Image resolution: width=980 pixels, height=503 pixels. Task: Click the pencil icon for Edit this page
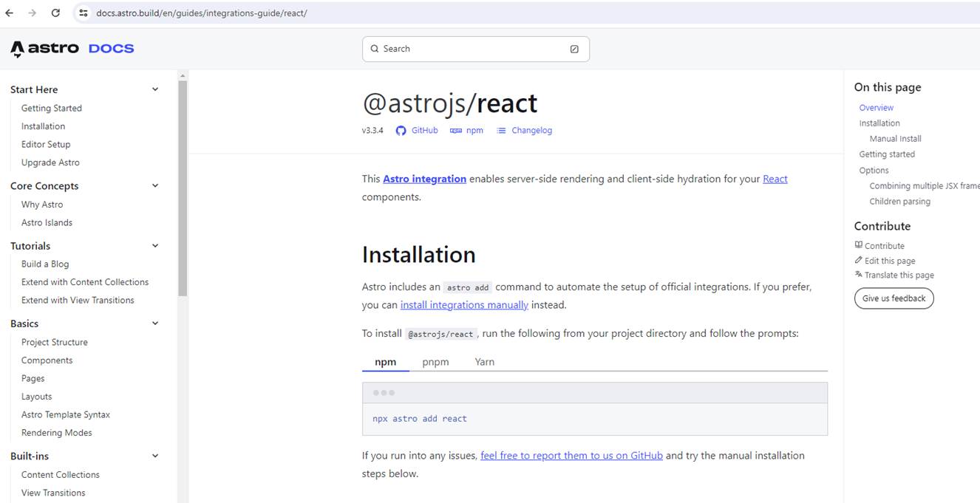(858, 260)
